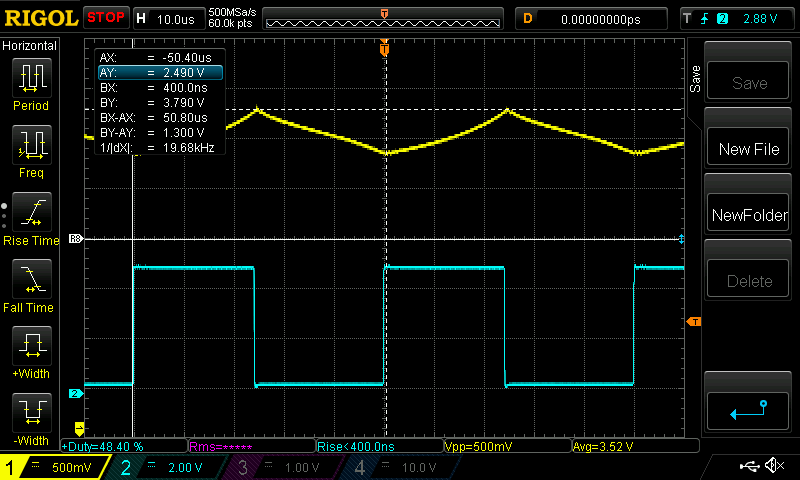Click the USB device status icon
Screen dimensions: 800x480
click(x=751, y=466)
